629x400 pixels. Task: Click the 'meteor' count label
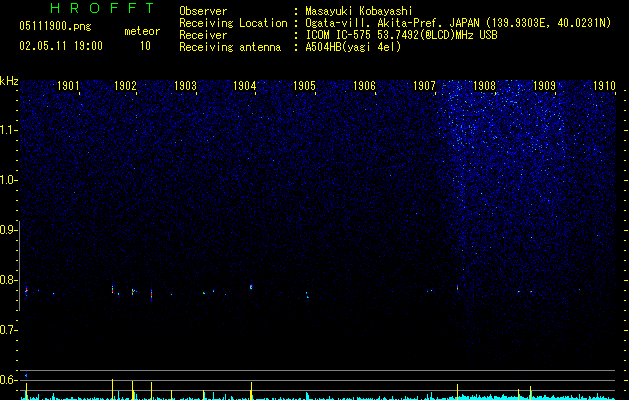pyautogui.click(x=142, y=31)
